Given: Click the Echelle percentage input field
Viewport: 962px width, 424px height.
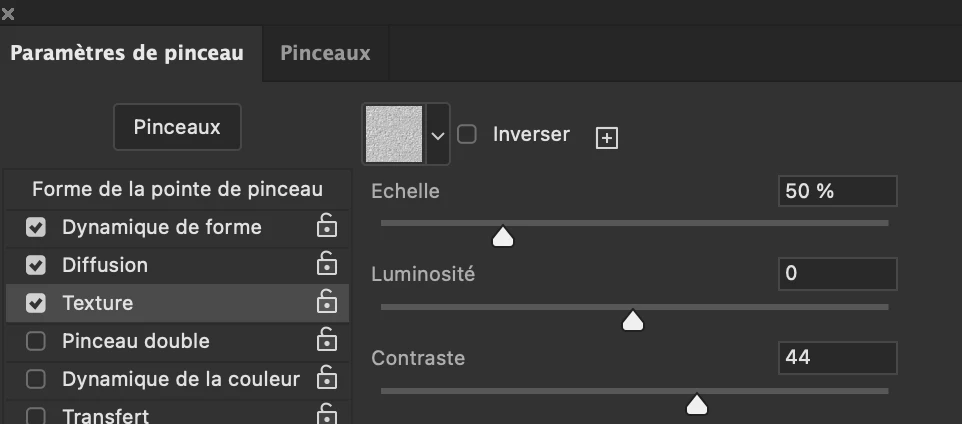Looking at the screenshot, I should [837, 191].
